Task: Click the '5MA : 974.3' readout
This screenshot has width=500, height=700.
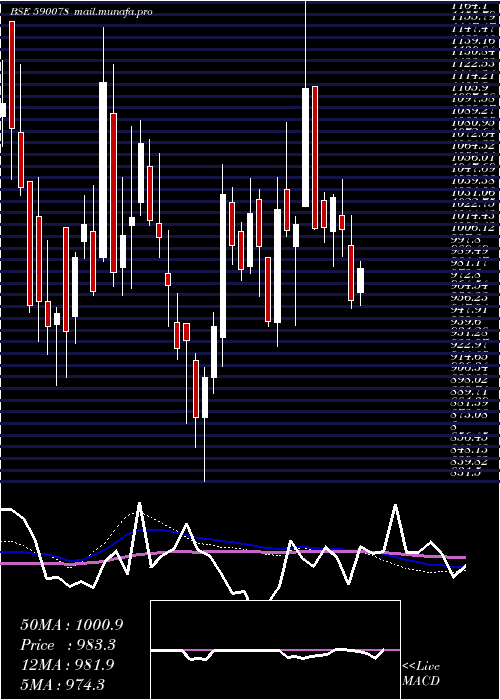Action: click(62, 684)
